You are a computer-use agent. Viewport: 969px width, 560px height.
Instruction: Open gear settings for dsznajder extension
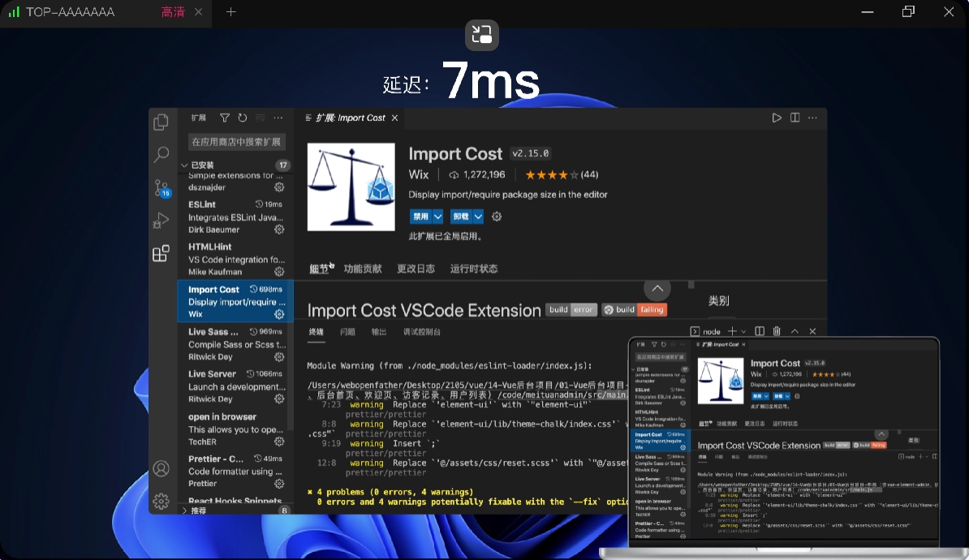279,187
